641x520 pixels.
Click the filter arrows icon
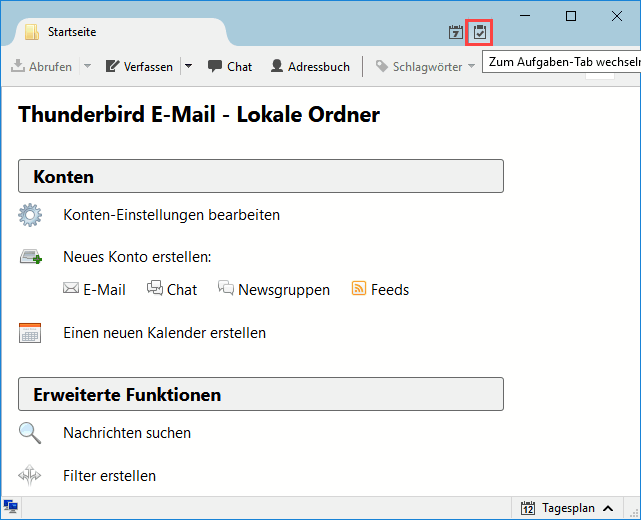30,475
